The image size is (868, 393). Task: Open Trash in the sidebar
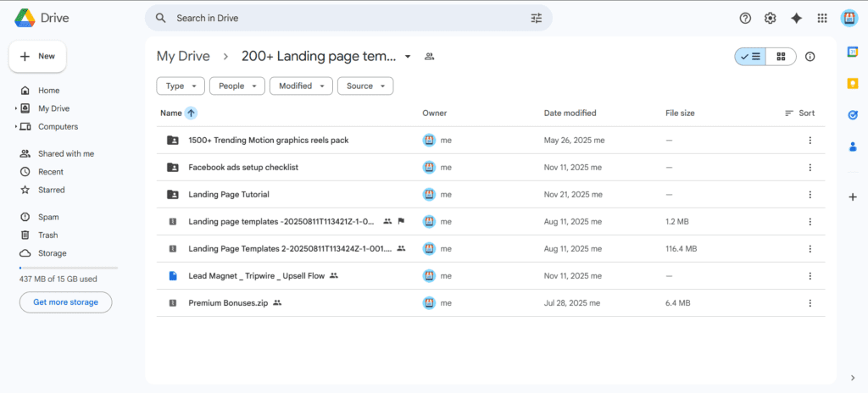tap(48, 235)
